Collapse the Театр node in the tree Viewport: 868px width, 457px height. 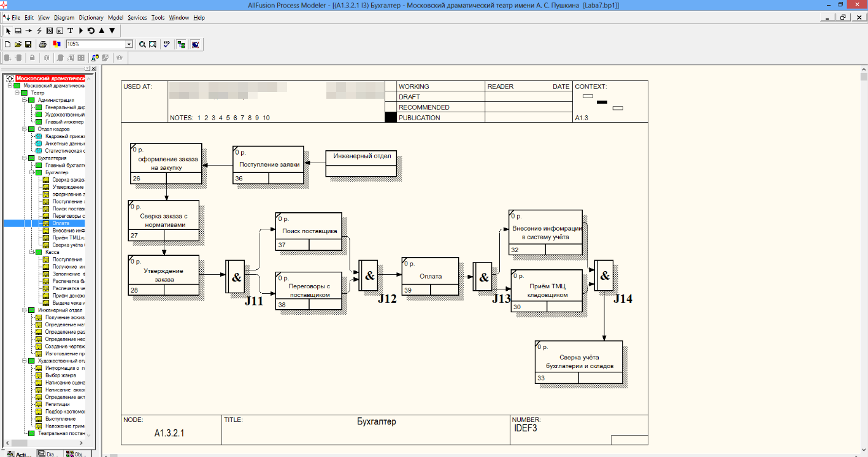(x=17, y=93)
